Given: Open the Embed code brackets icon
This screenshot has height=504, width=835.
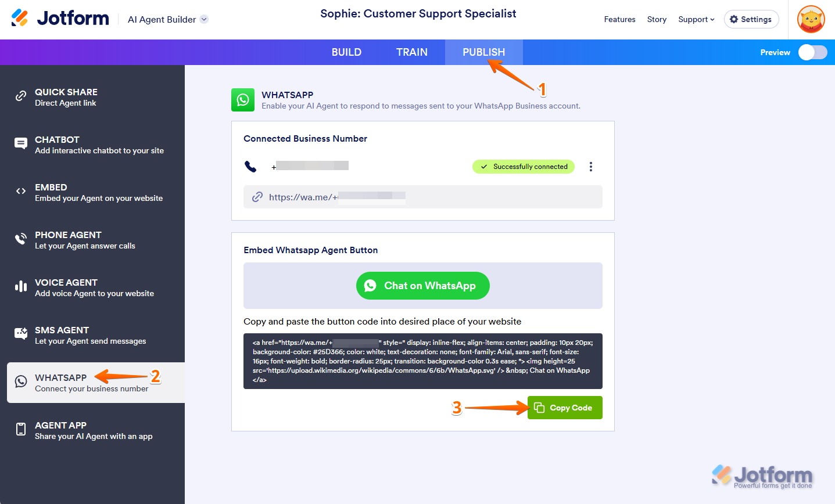Looking at the screenshot, I should tap(21, 191).
